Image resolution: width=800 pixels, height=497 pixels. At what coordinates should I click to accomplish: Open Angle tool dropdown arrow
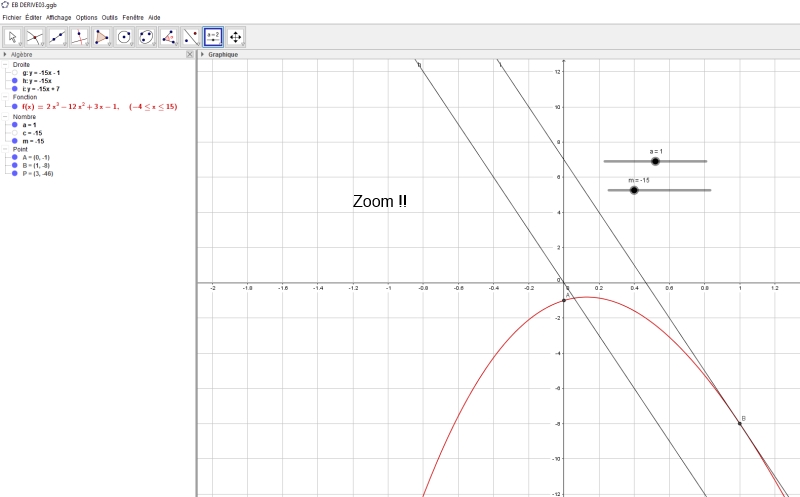tap(176, 44)
